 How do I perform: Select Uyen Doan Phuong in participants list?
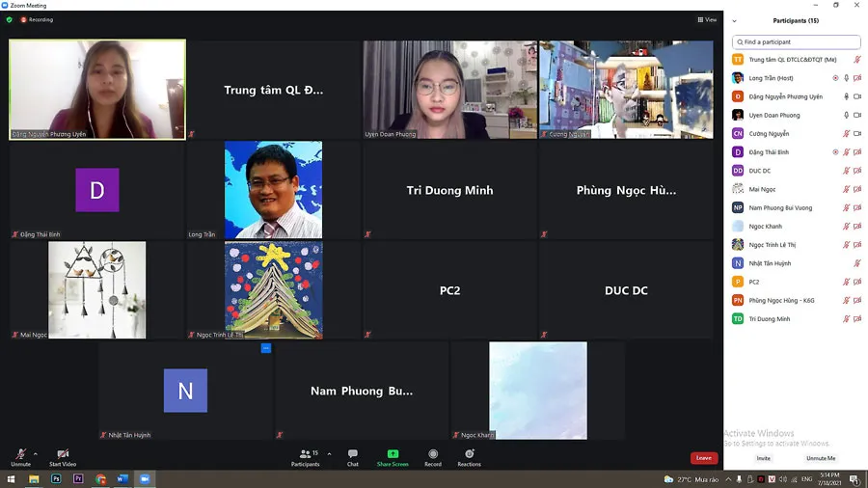click(774, 116)
